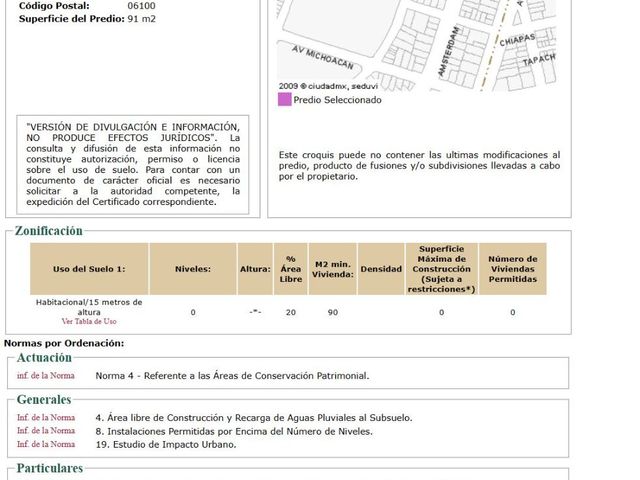This screenshot has width=640, height=480.
Task: Click '8. Instalaciones Permitidas por Encima' text
Action: coord(234,431)
